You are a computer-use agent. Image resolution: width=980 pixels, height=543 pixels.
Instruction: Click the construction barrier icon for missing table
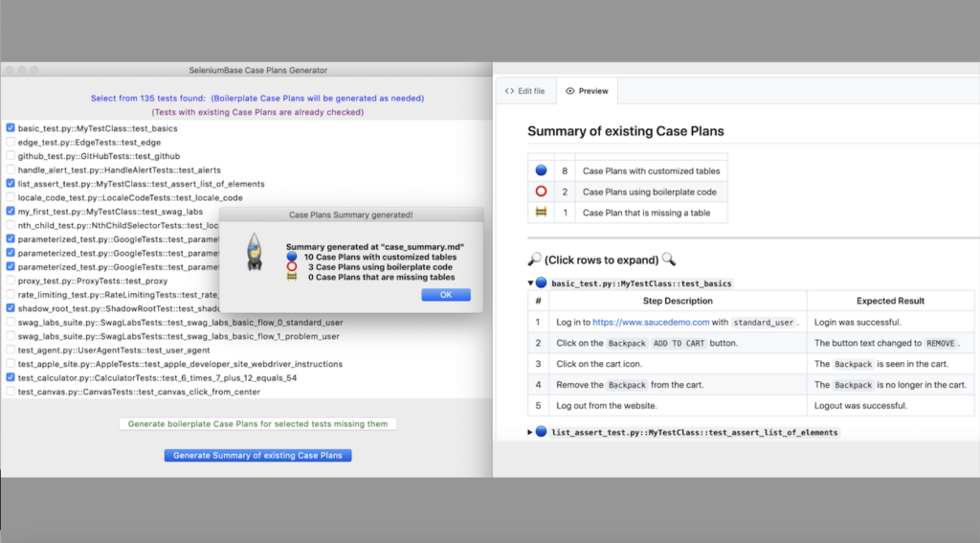point(541,213)
